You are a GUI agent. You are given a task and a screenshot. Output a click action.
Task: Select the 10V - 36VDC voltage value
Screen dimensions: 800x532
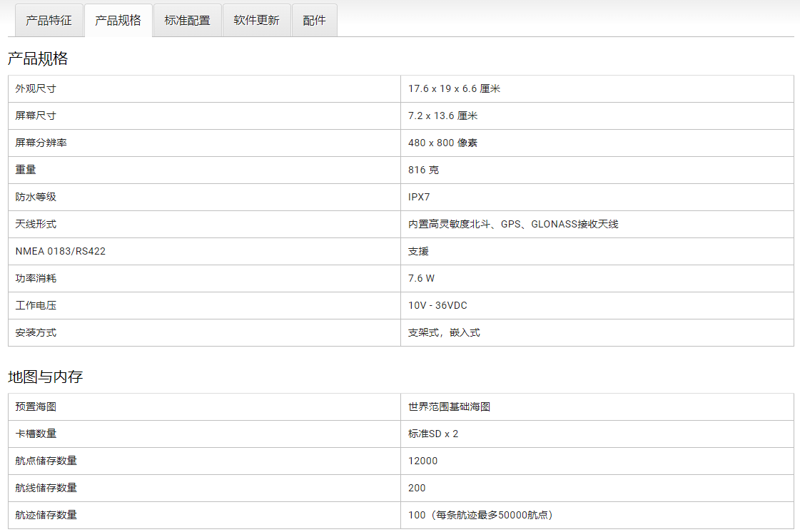pos(437,306)
